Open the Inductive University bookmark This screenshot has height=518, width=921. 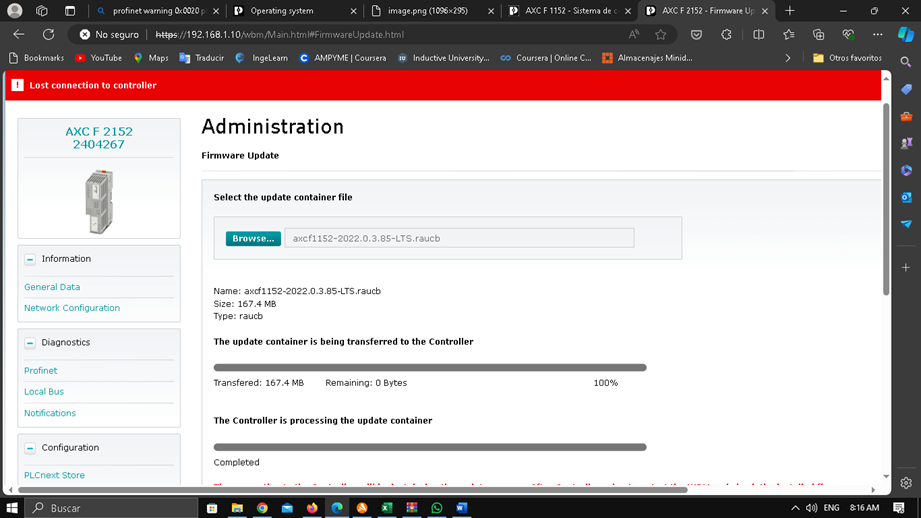[443, 58]
